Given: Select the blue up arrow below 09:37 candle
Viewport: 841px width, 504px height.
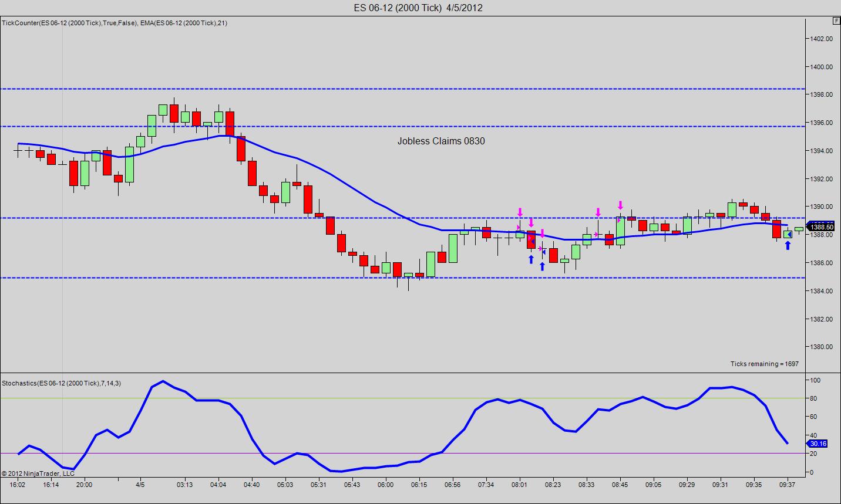Looking at the screenshot, I should click(788, 246).
